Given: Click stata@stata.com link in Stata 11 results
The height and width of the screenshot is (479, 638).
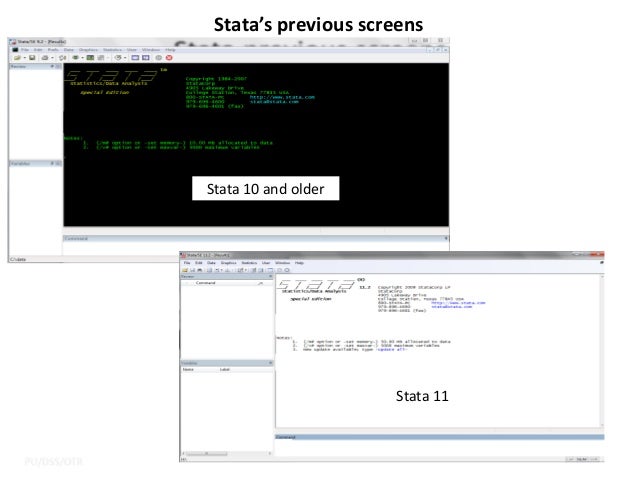Looking at the screenshot, I should [x=452, y=307].
